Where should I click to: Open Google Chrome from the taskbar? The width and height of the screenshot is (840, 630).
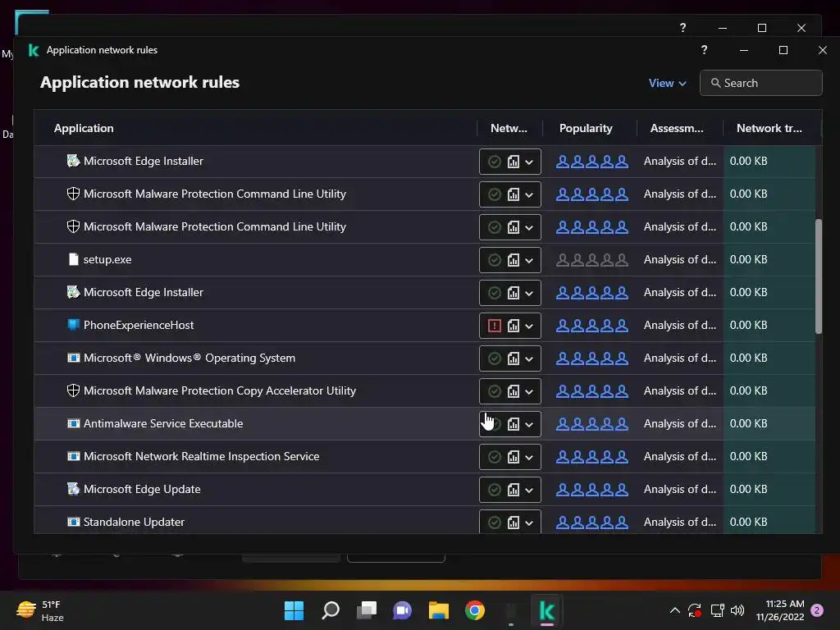point(475,610)
